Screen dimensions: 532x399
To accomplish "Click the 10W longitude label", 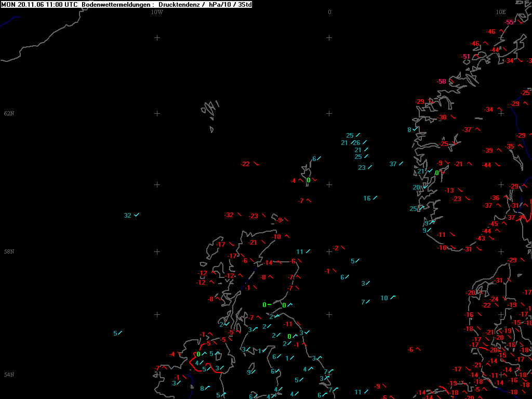I will coord(157,12).
